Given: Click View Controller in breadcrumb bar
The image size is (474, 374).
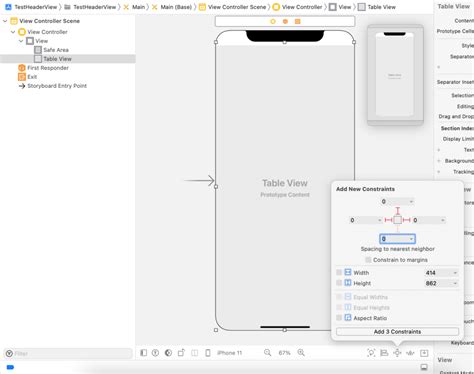Looking at the screenshot, I should coord(297,7).
